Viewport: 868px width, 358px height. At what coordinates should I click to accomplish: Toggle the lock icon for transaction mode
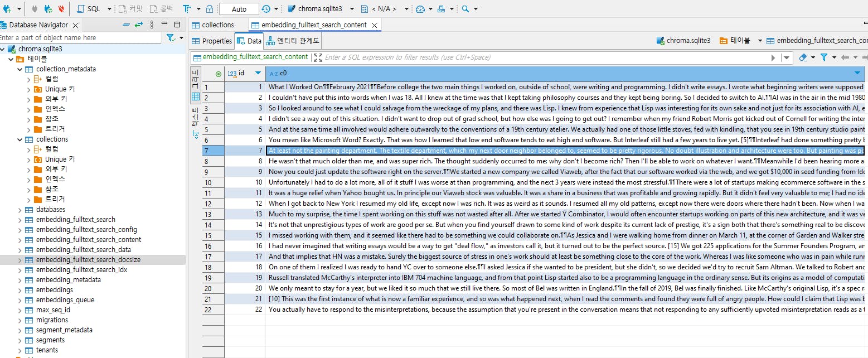(x=210, y=9)
